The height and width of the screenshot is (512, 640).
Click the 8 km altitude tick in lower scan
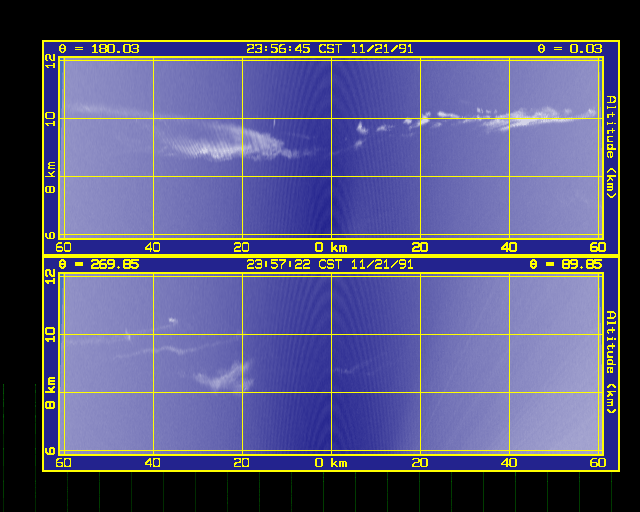coord(51,392)
